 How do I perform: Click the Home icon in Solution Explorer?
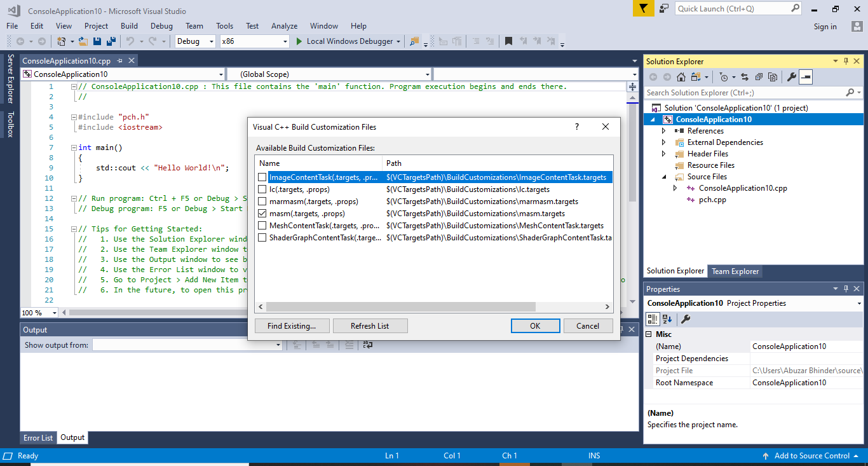point(681,77)
